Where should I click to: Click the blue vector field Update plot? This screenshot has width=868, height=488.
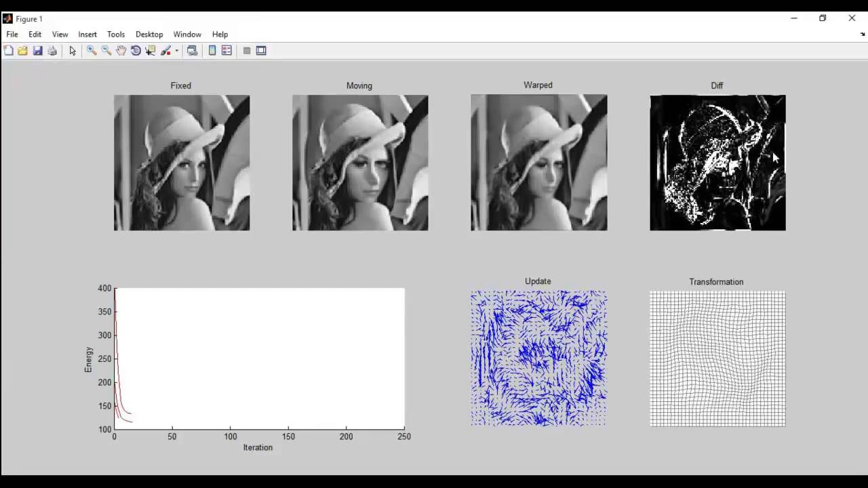539,359
